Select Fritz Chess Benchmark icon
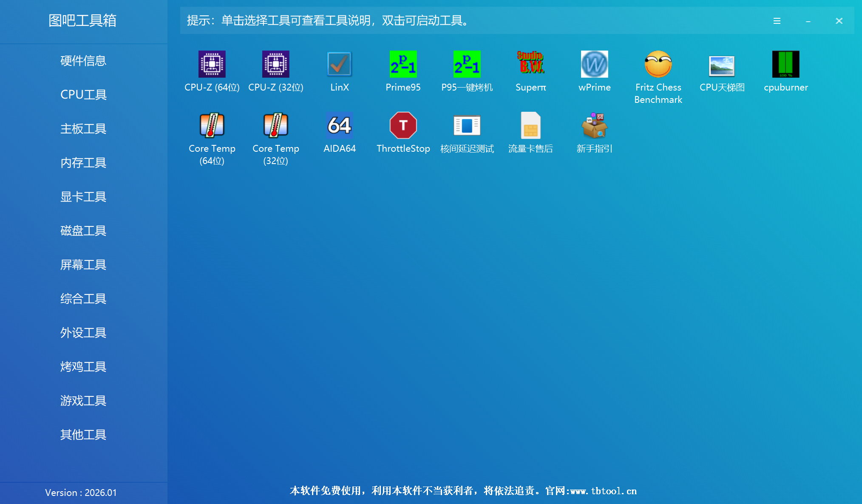This screenshot has height=504, width=862. pyautogui.click(x=658, y=64)
